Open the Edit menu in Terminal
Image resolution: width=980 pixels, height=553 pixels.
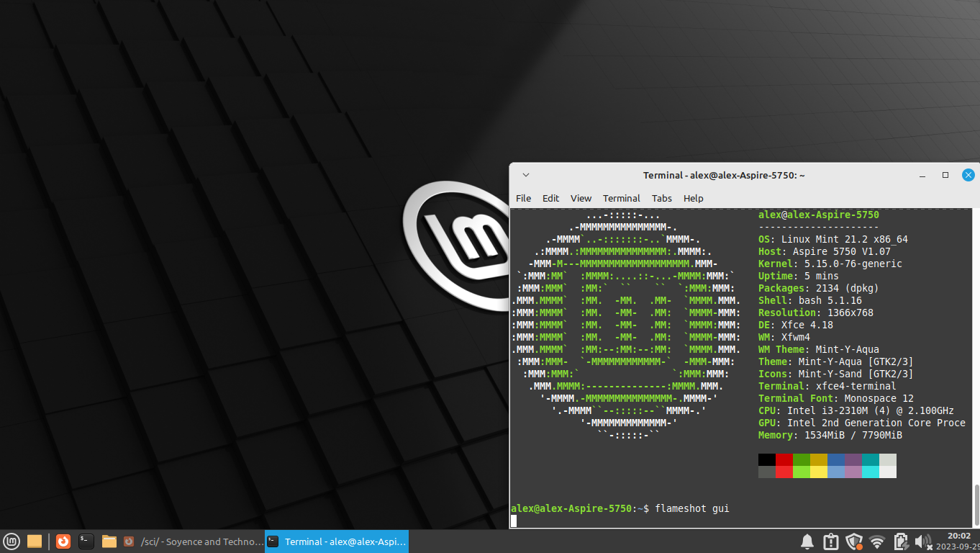coord(551,198)
